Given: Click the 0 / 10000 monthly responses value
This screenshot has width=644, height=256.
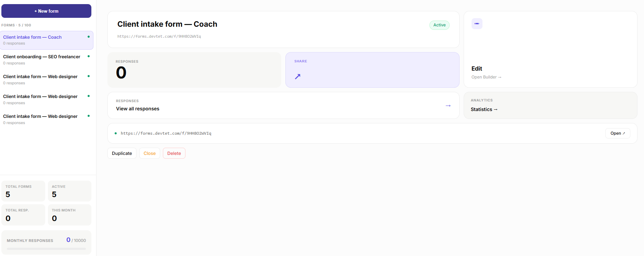Looking at the screenshot, I should click(x=76, y=240).
